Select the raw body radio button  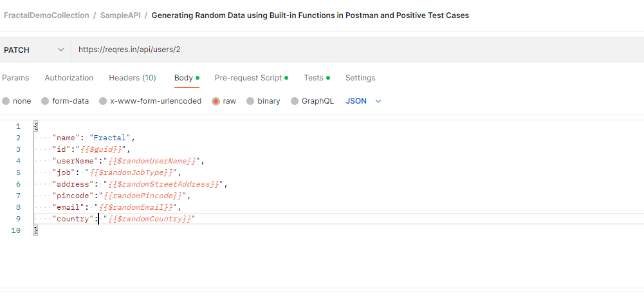216,101
